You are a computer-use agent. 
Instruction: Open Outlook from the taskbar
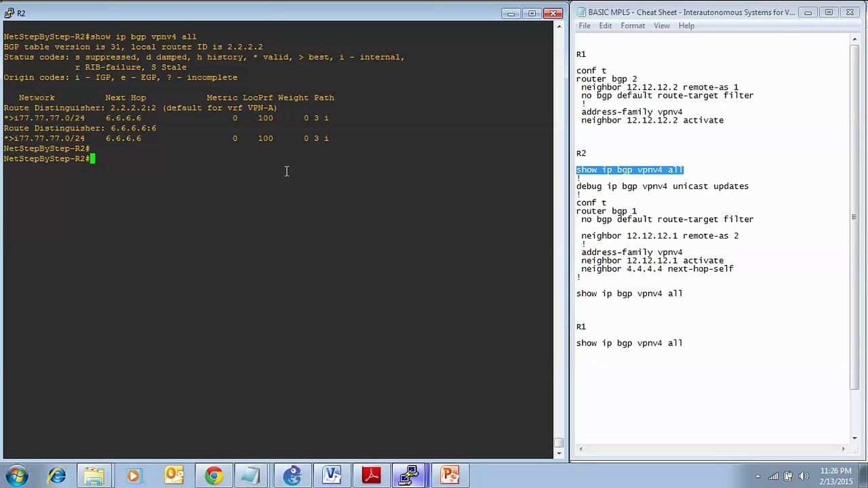pyautogui.click(x=174, y=475)
